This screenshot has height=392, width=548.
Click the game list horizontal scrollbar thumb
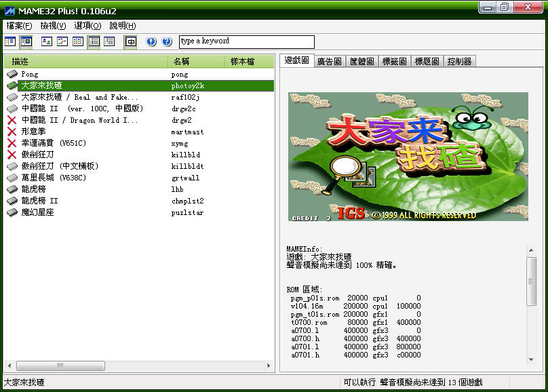[x=60, y=366]
